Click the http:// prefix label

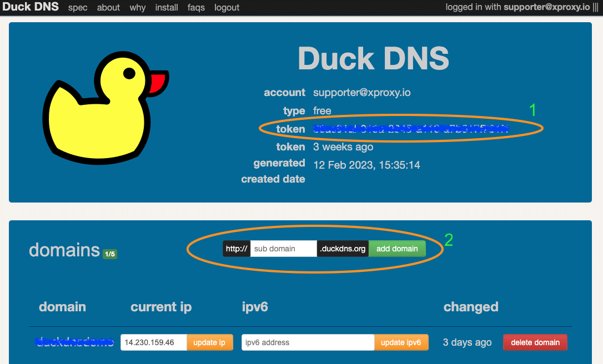(x=237, y=249)
